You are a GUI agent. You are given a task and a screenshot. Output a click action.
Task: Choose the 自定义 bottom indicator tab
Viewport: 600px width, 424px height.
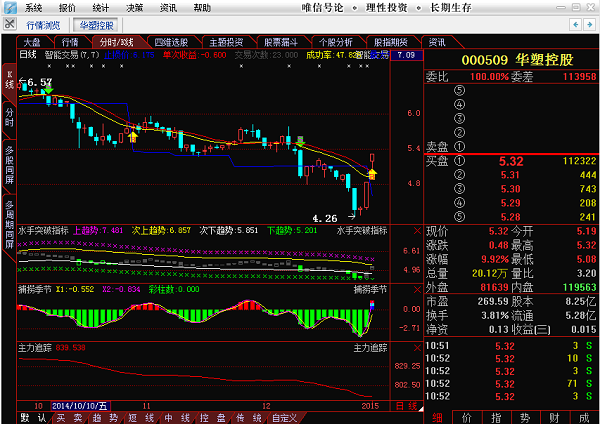click(284, 417)
